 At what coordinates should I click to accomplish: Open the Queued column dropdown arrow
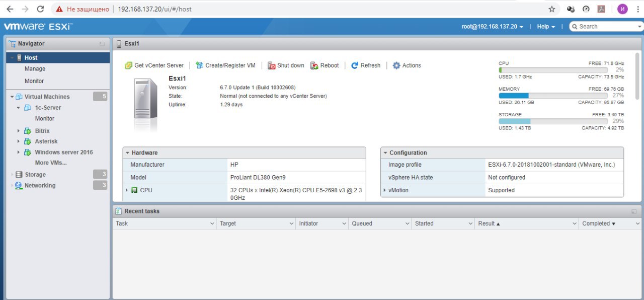[408, 223]
